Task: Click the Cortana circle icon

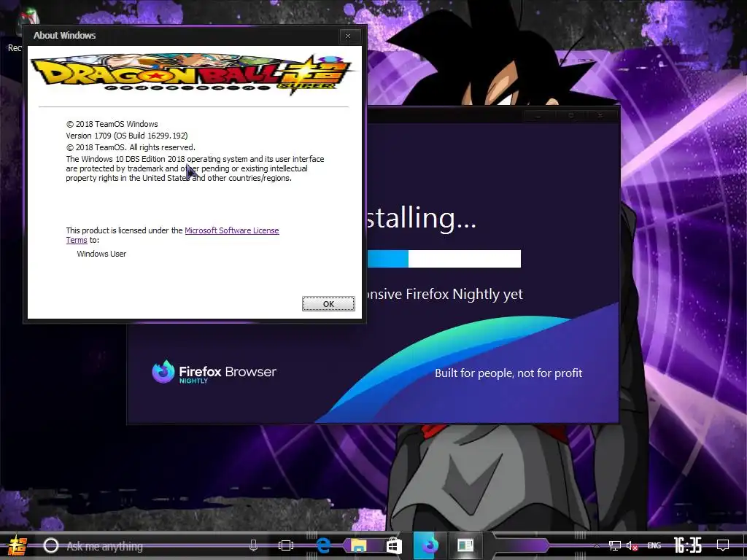Action: (51, 545)
